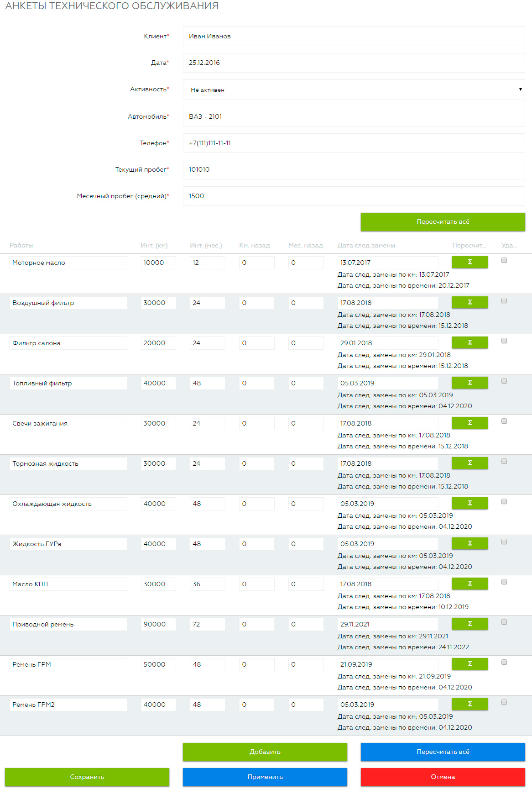
Task: Recalculate the Воздушный фильтр row with sigma
Action: [x=469, y=302]
